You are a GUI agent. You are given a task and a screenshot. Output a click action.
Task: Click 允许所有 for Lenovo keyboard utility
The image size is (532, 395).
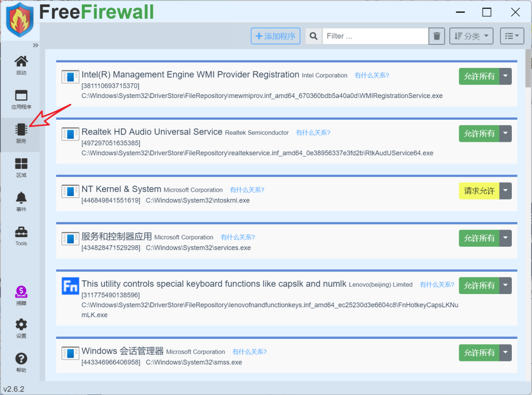[479, 285]
